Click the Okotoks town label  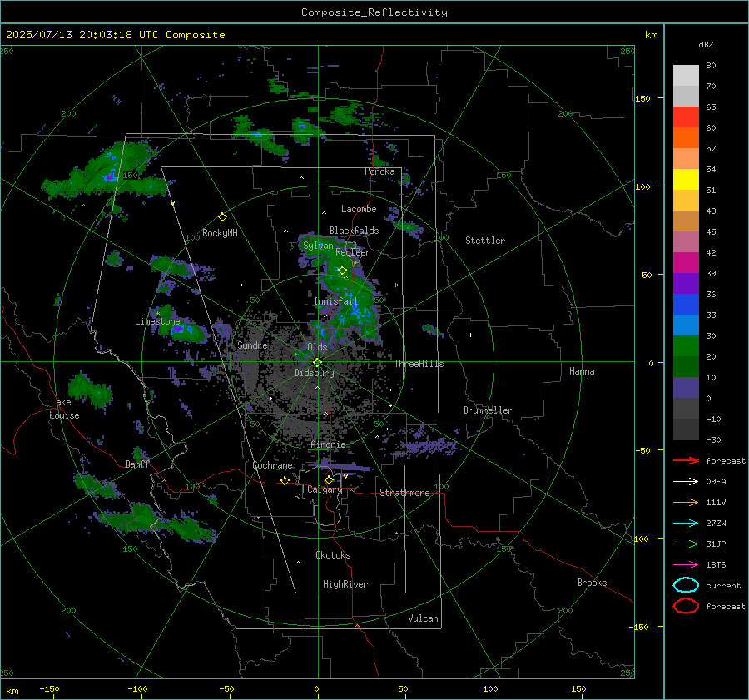[333, 555]
